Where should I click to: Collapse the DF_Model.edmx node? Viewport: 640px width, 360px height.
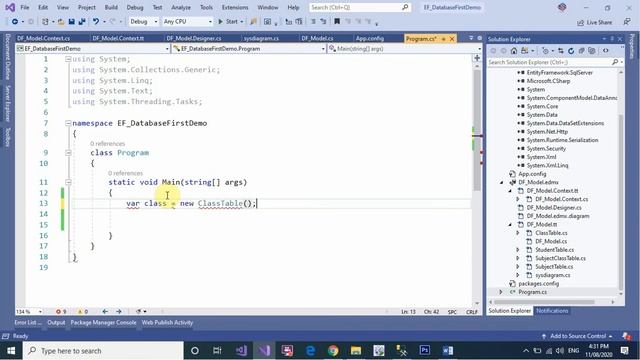[502, 182]
